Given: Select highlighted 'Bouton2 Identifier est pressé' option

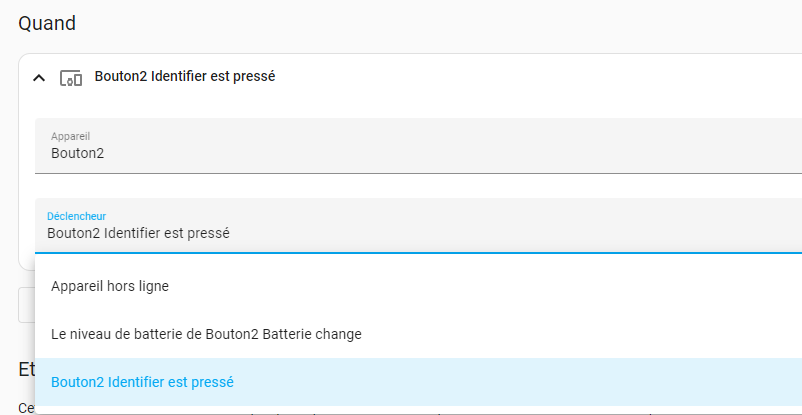Looking at the screenshot, I should click(x=142, y=382).
